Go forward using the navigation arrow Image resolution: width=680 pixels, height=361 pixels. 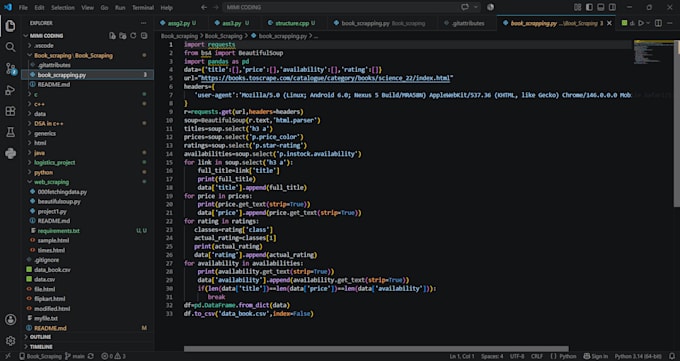point(216,7)
